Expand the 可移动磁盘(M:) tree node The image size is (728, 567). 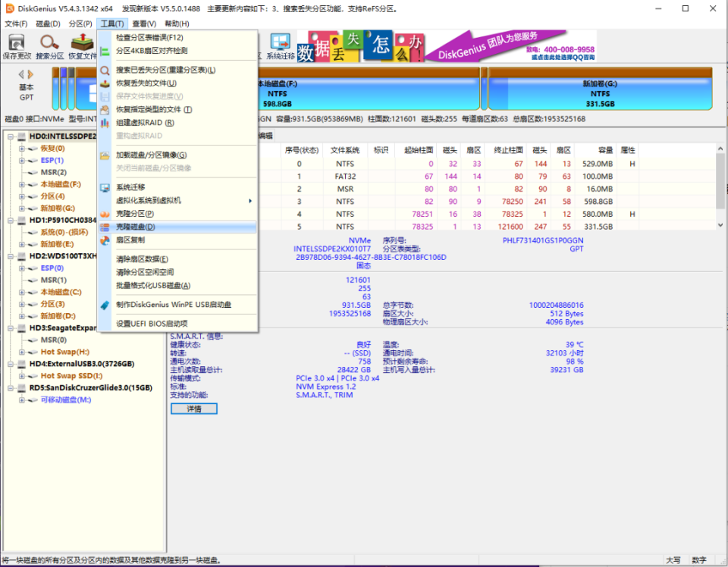[x=22, y=400]
